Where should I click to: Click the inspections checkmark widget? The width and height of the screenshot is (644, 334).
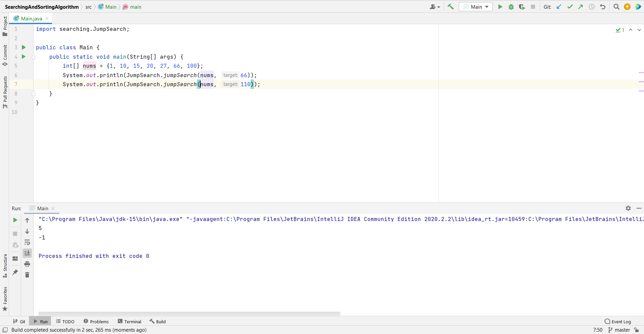coord(620,30)
